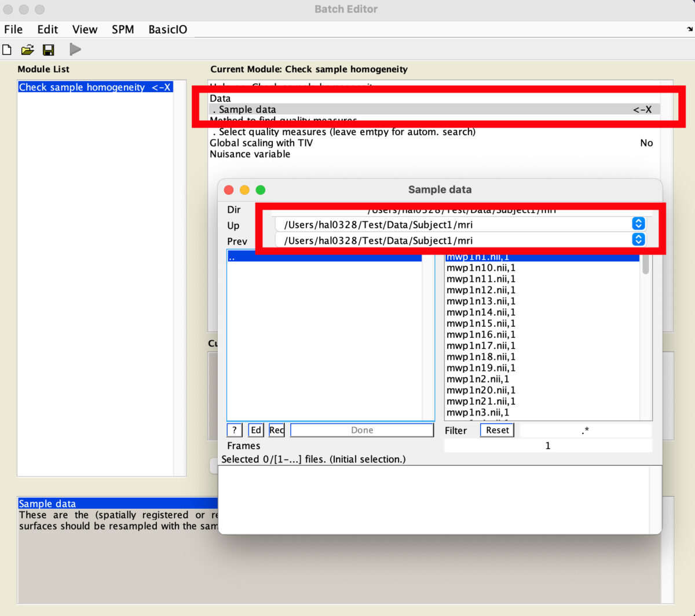
Task: Select the parent directory '..' entry
Action: coord(324,257)
